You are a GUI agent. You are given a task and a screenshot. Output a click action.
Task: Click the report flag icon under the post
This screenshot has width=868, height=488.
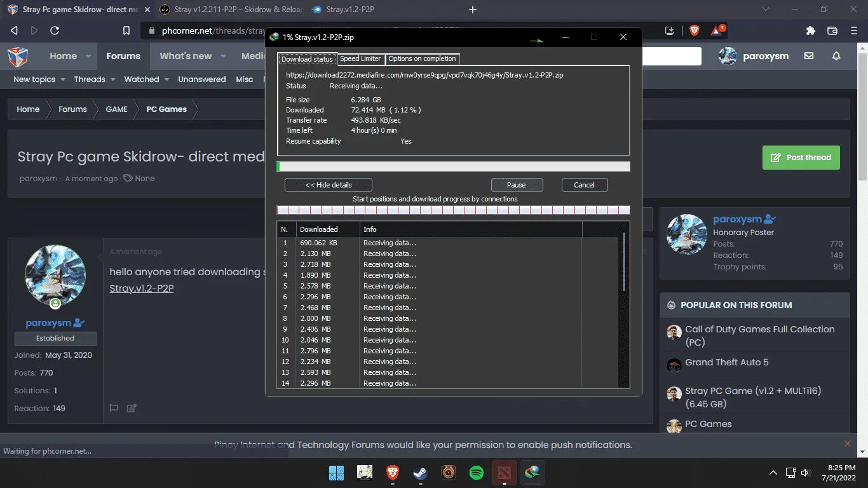click(114, 408)
